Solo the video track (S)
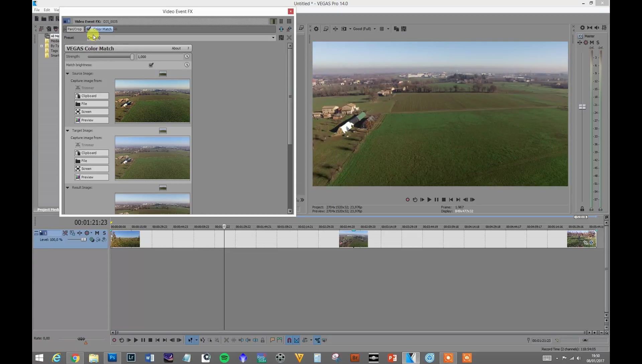Image resolution: width=642 pixels, height=364 pixels. click(x=104, y=233)
